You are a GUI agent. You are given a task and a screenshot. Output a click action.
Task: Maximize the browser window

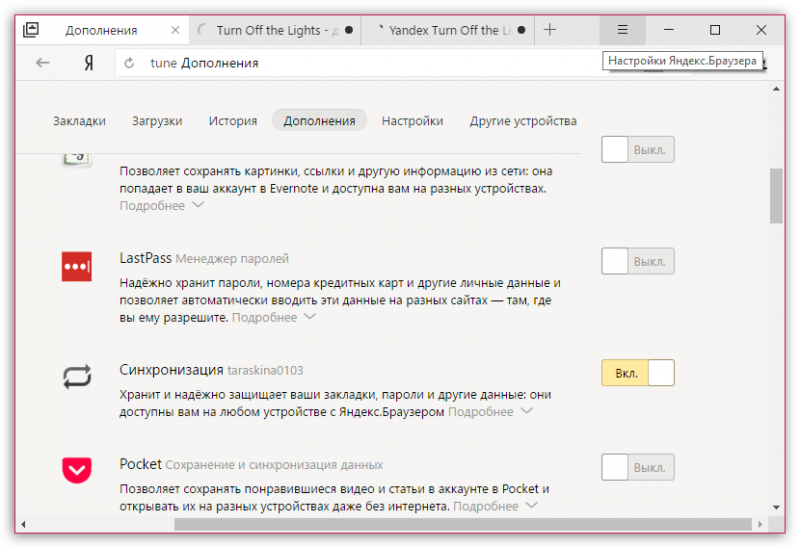(715, 30)
